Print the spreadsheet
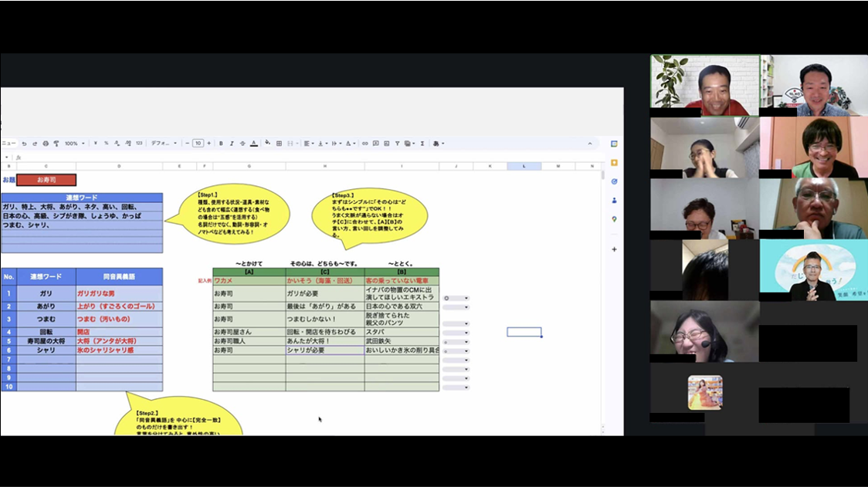The width and height of the screenshot is (868, 487). (46, 144)
